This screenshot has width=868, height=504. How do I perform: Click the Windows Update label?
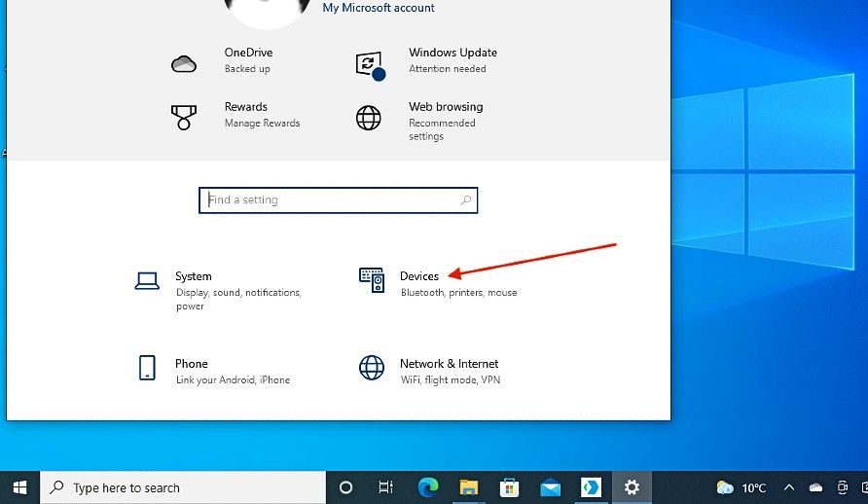click(x=452, y=53)
